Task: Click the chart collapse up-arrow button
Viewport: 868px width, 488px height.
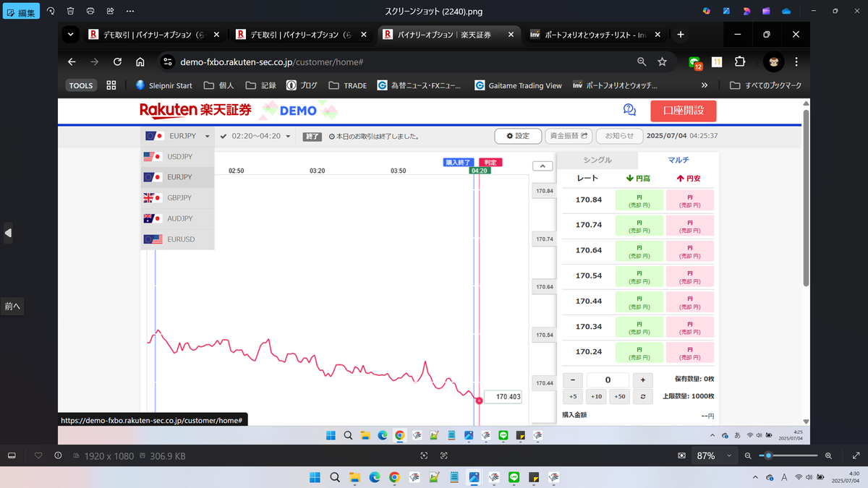Action: [541, 166]
